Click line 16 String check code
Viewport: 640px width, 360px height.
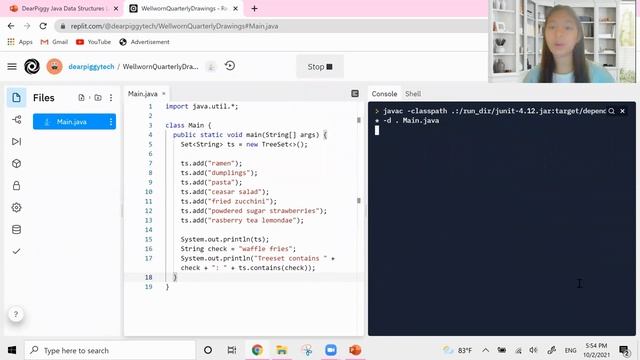[238, 249]
